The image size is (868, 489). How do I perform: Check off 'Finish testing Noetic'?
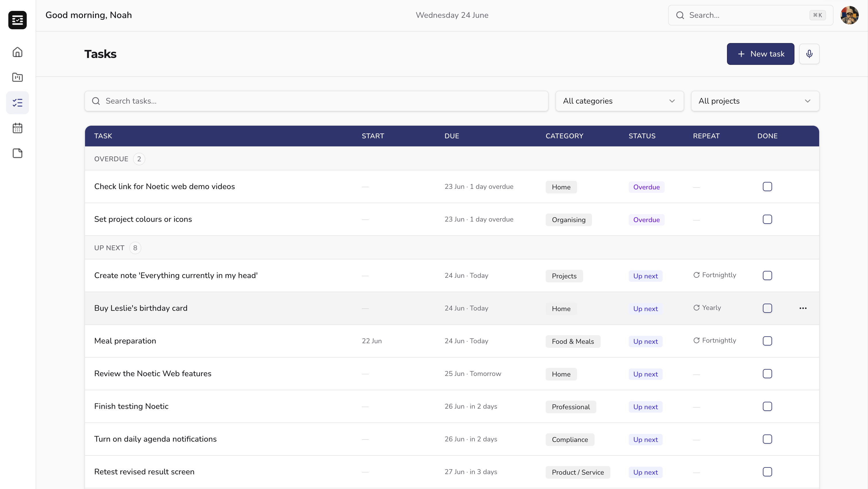767,406
